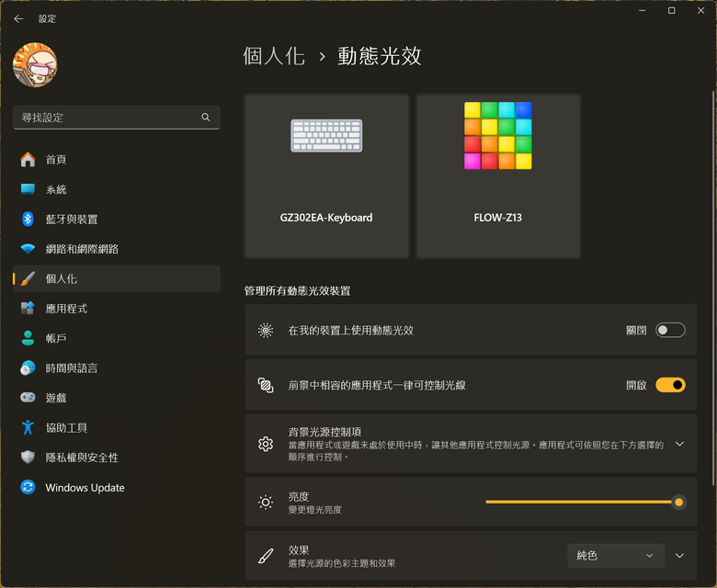Screen dimensions: 717x588
Task: Click the Bluetooth icon beside 藍牙與裝置
Action: 28,219
